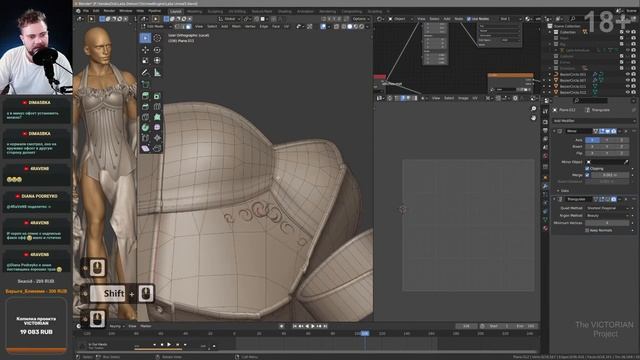This screenshot has width=640, height=360.
Task: Open the Options dropdown in viewport header
Action: 360,19
